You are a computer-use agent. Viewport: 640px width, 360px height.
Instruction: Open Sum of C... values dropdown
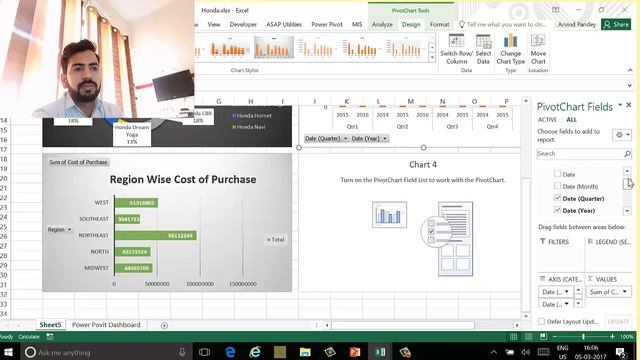[624, 292]
